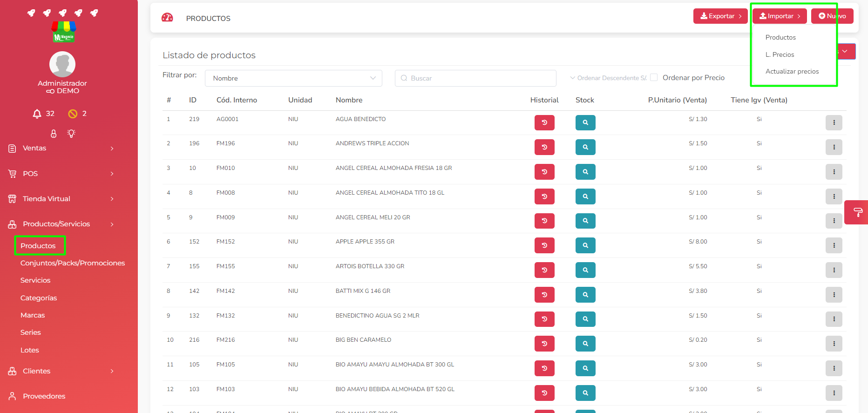
Task: Click the lightbulb icon in sidebar
Action: tap(71, 134)
